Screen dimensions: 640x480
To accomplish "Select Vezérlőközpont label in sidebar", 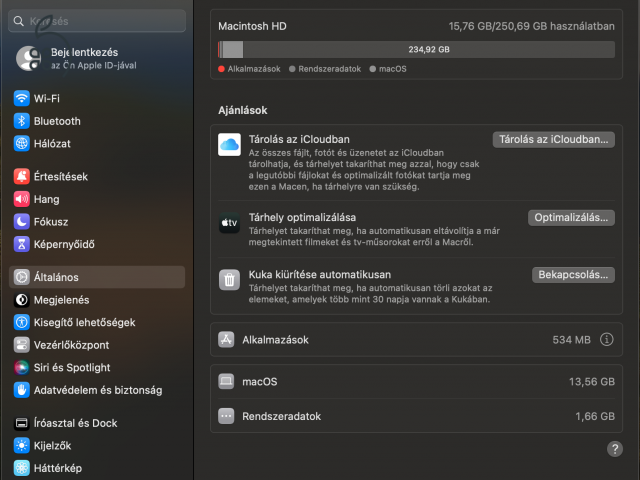I will coord(71,345).
